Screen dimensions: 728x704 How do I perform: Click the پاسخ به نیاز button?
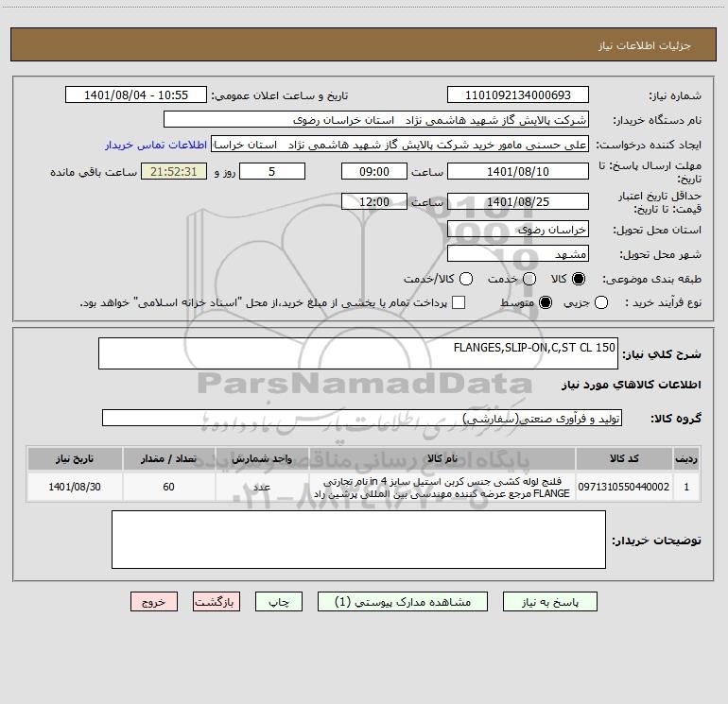point(549,602)
